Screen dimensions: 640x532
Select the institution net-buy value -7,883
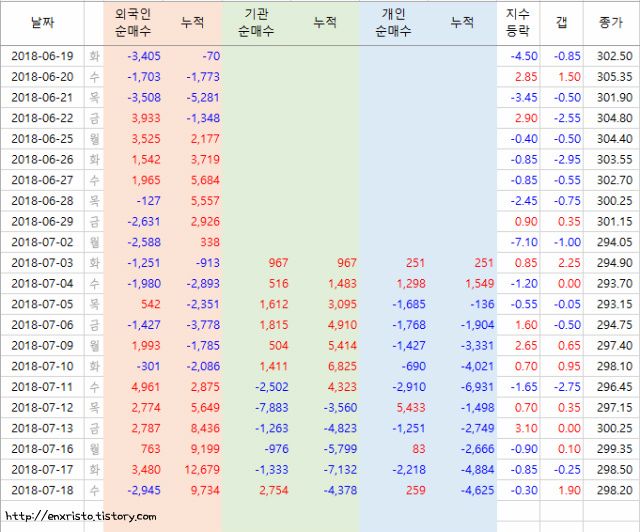click(272, 407)
